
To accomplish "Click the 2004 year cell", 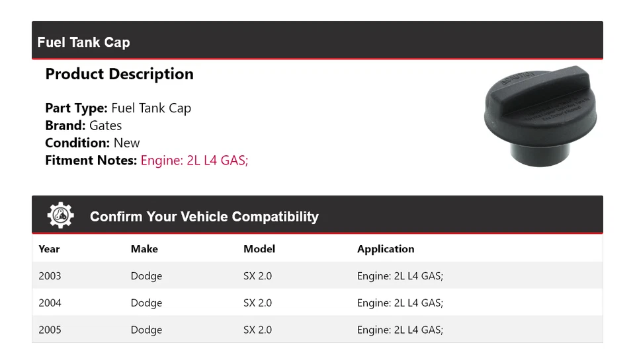I will pos(50,303).
